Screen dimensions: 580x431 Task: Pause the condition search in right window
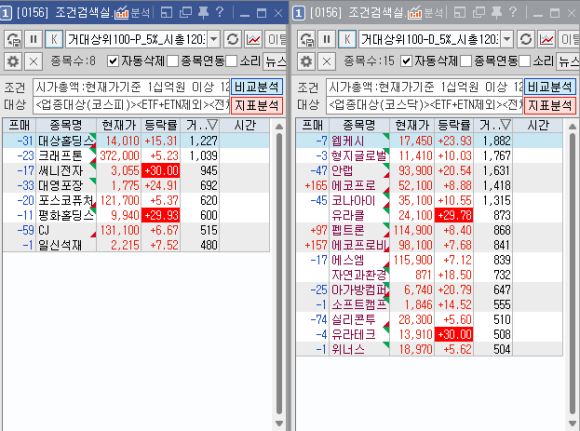point(327,39)
